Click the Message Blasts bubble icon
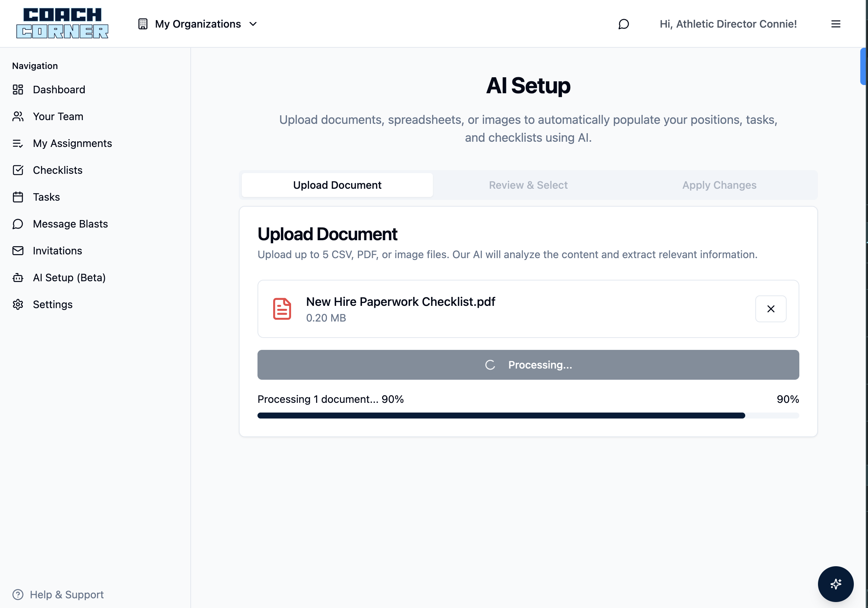Screen dimensions: 868x608 point(18,224)
